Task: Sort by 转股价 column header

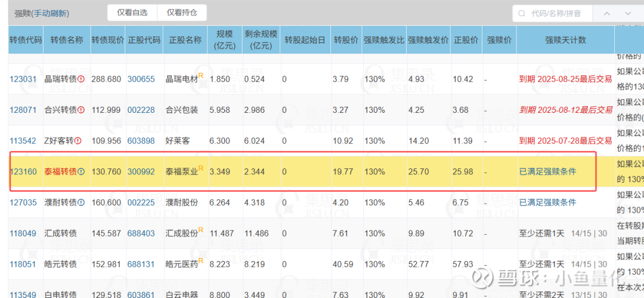Action: (x=345, y=41)
